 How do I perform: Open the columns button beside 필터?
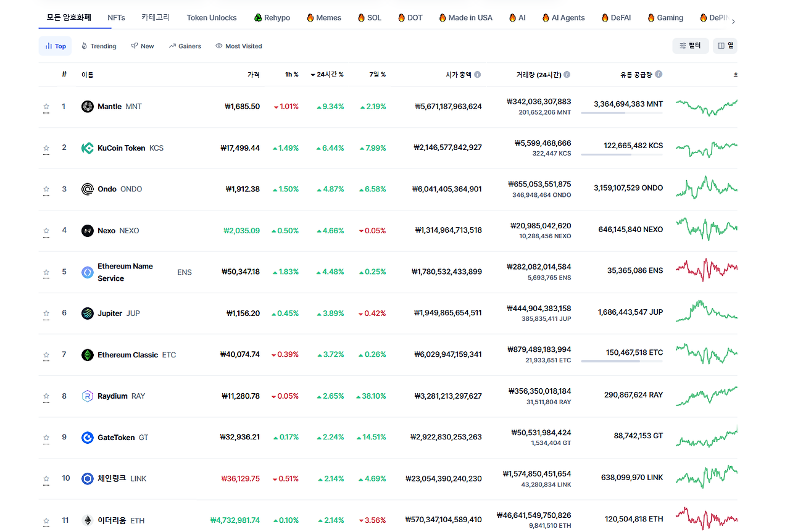pos(725,46)
